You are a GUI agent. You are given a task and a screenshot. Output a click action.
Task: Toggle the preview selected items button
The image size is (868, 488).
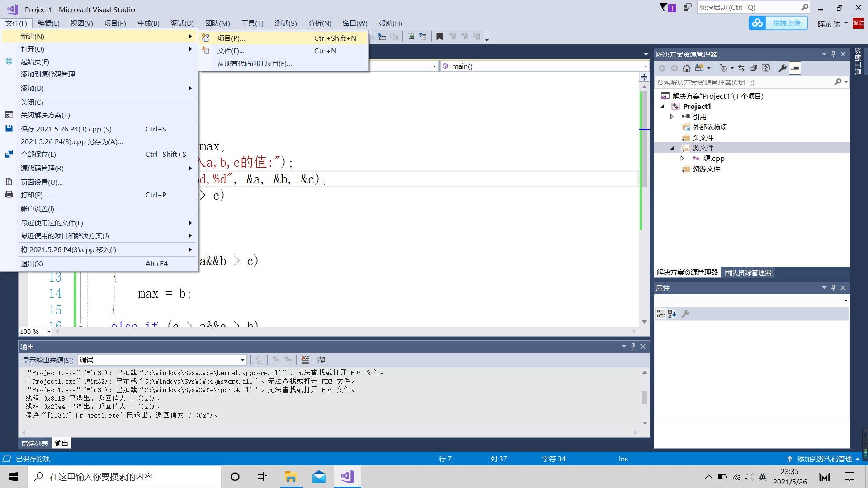[x=795, y=68]
